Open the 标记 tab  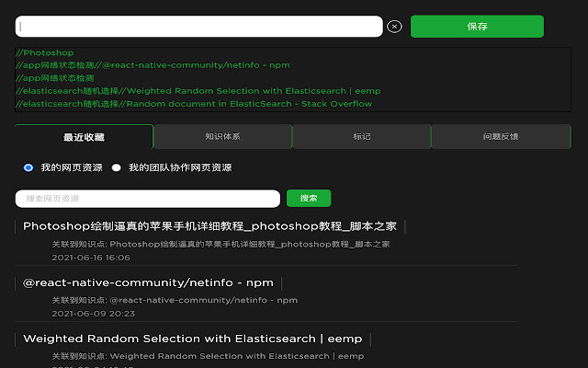(x=362, y=137)
